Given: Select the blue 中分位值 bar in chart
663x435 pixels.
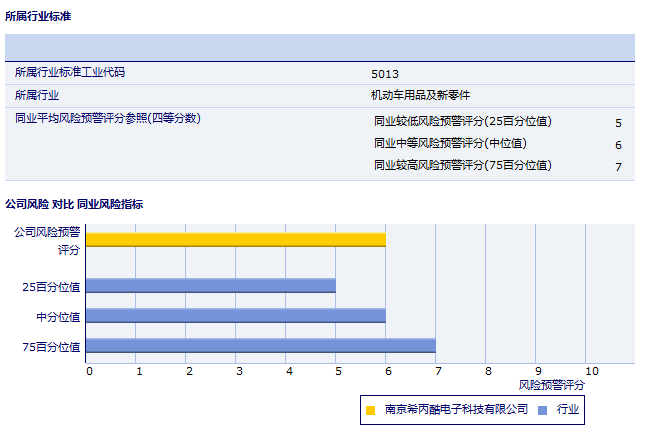Looking at the screenshot, I should (x=235, y=316).
